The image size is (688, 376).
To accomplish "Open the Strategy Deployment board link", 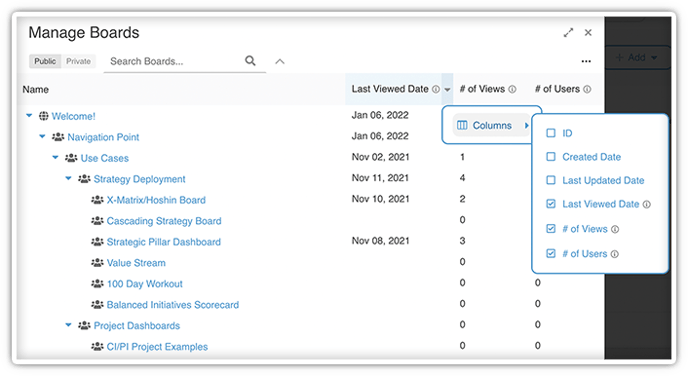I will [139, 179].
